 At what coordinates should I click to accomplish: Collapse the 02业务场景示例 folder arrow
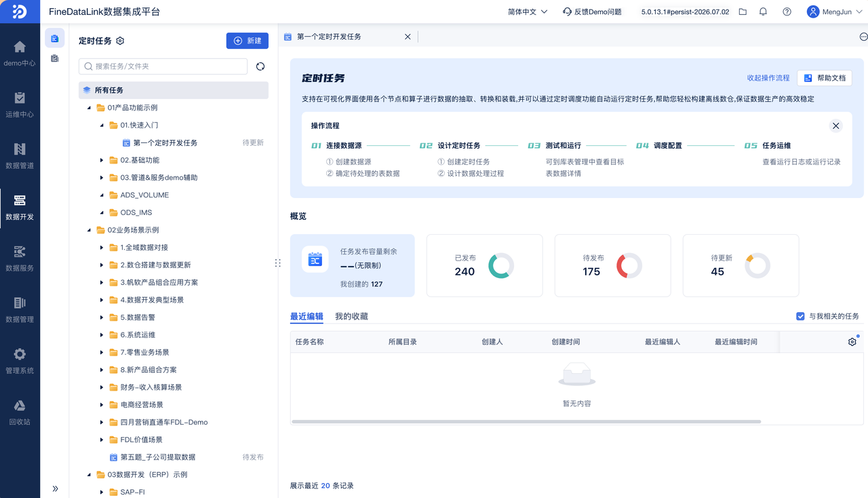point(90,230)
